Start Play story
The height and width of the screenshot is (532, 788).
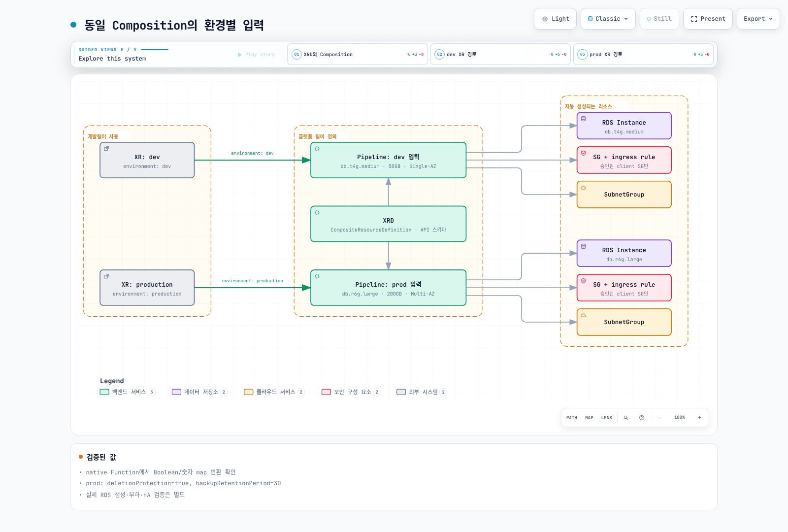[x=256, y=55]
